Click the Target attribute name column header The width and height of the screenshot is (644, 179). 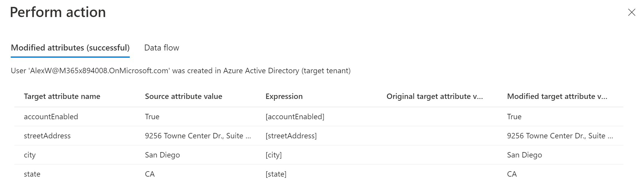(x=62, y=97)
